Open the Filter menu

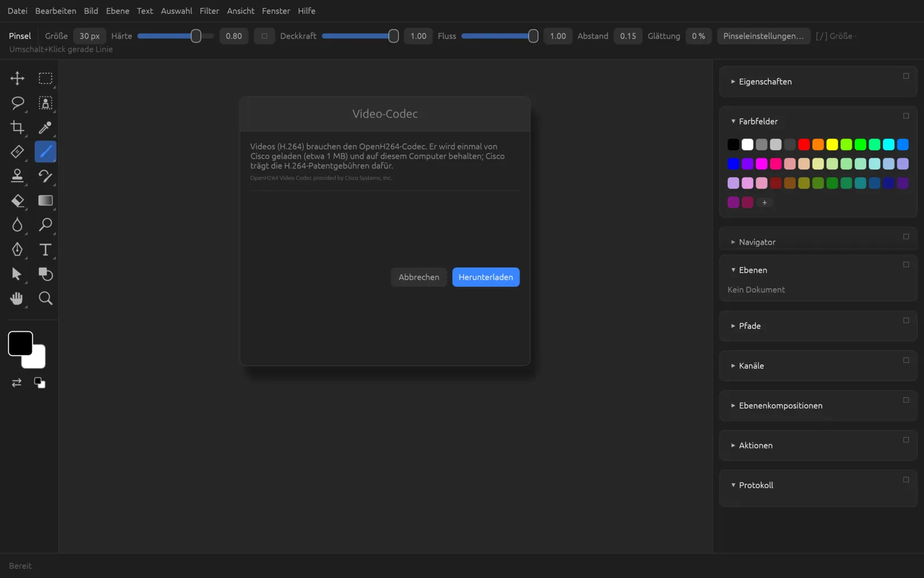coord(209,11)
